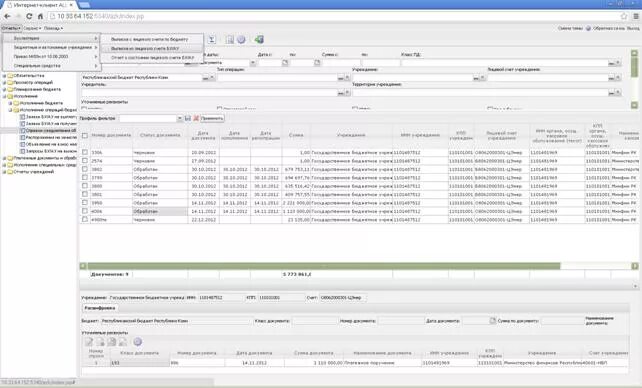Open calendar picker for Дата с field
This screenshot has height=388, width=642.
[285, 63]
